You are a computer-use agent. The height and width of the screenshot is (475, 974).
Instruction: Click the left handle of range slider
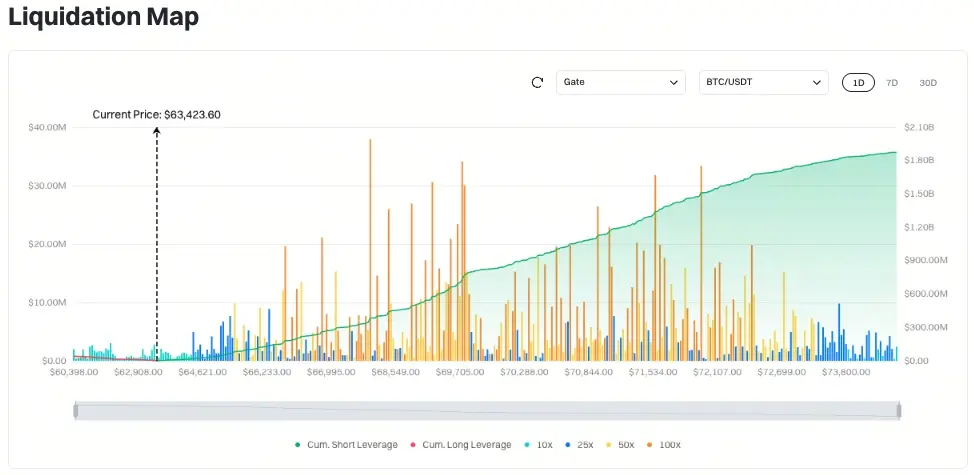point(76,410)
